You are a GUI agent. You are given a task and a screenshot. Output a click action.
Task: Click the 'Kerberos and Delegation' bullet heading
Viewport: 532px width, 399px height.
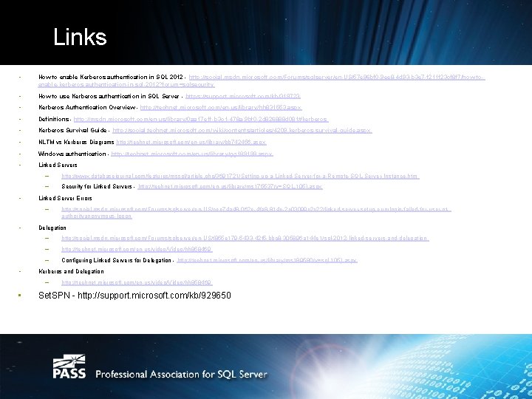71,271
